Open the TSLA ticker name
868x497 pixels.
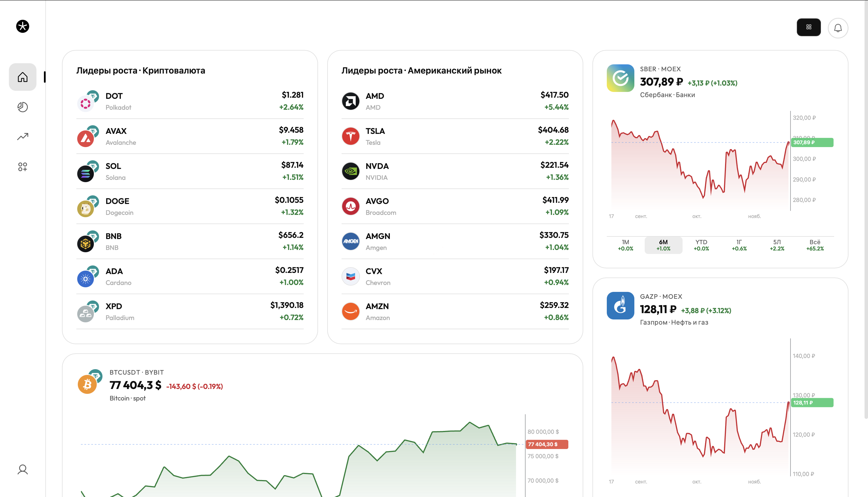tap(375, 131)
